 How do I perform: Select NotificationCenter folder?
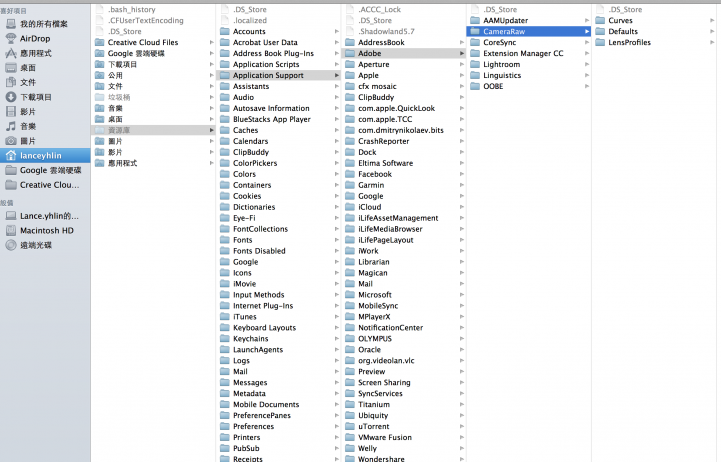[404, 328]
